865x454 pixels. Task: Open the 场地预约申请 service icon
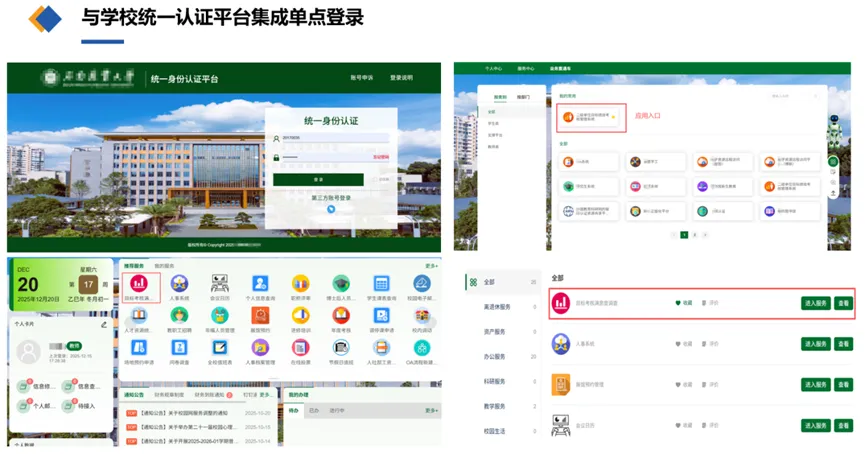[x=138, y=348]
